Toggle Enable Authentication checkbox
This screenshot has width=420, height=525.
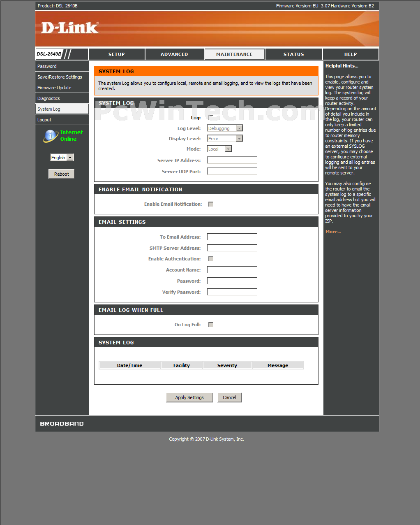tap(211, 259)
